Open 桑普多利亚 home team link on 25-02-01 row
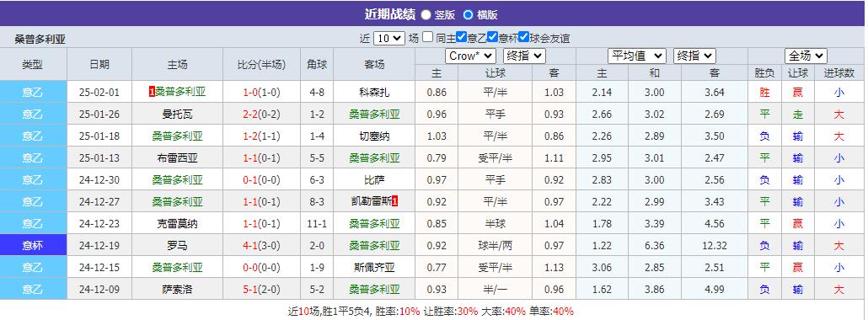The height and width of the screenshot is (320, 868). point(179,92)
